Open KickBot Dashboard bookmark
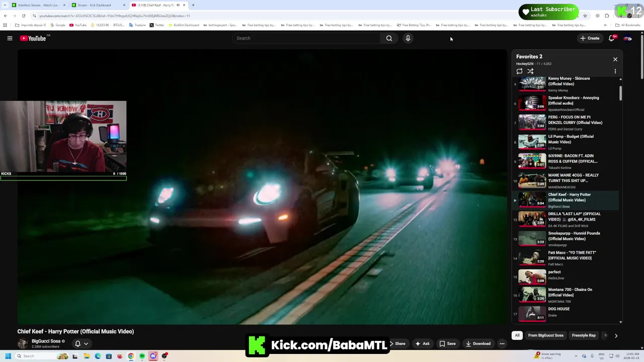This screenshot has width=644, height=362. (184, 25)
